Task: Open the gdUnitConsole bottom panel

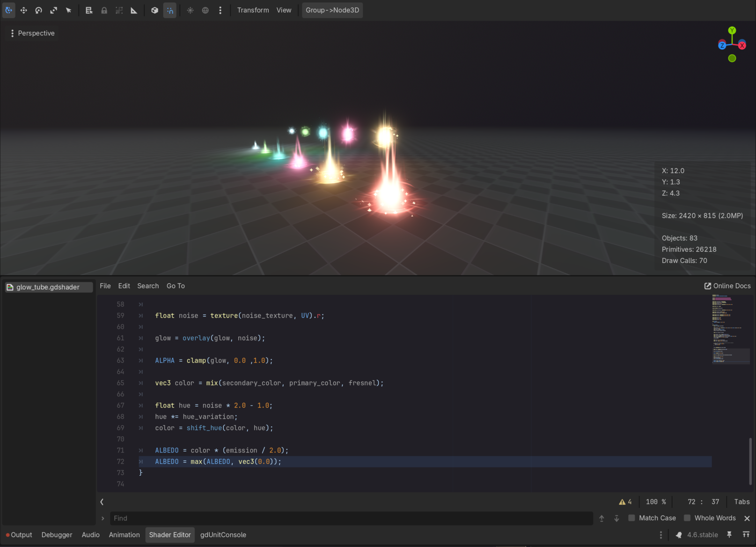Action: 223,535
